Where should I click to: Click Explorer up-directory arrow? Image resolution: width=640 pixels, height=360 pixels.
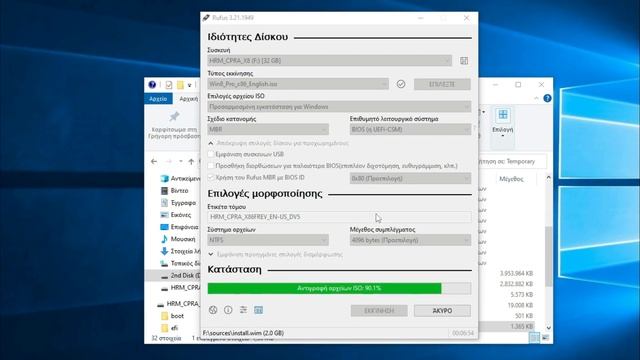pos(191,162)
